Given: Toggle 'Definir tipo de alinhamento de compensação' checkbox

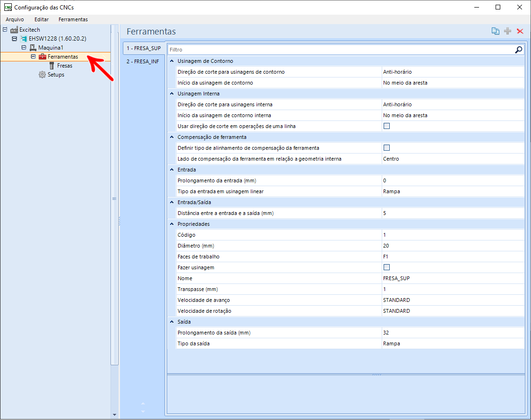Looking at the screenshot, I should pyautogui.click(x=386, y=148).
